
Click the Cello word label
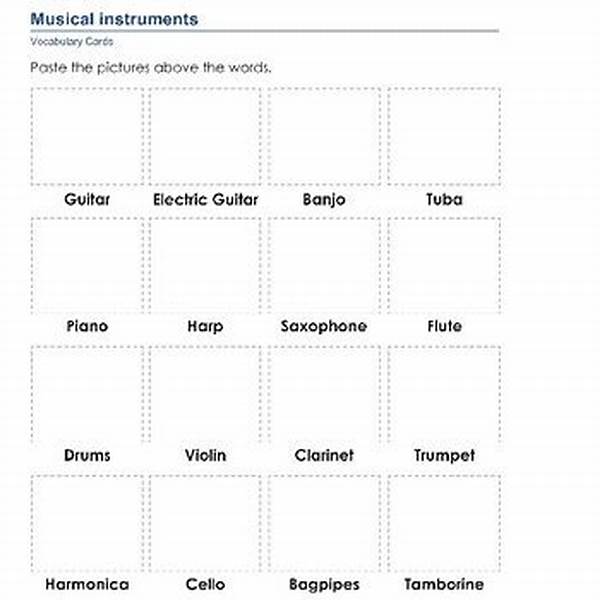coord(205,584)
